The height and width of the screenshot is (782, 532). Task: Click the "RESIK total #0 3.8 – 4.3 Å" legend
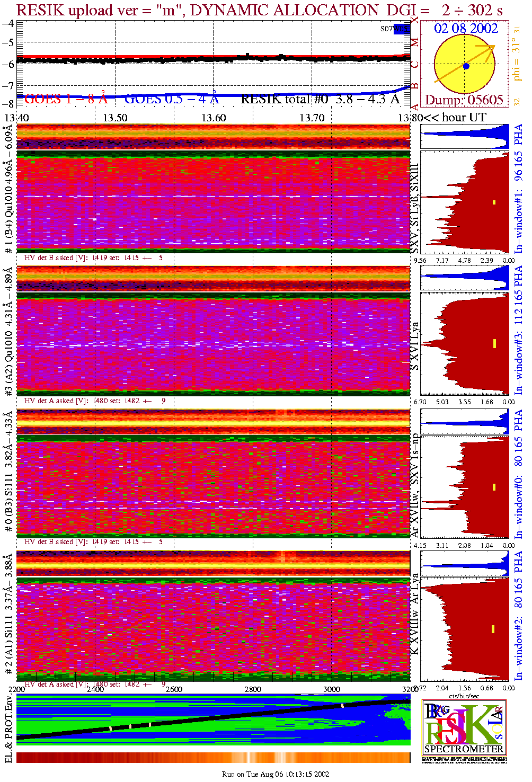[x=320, y=99]
